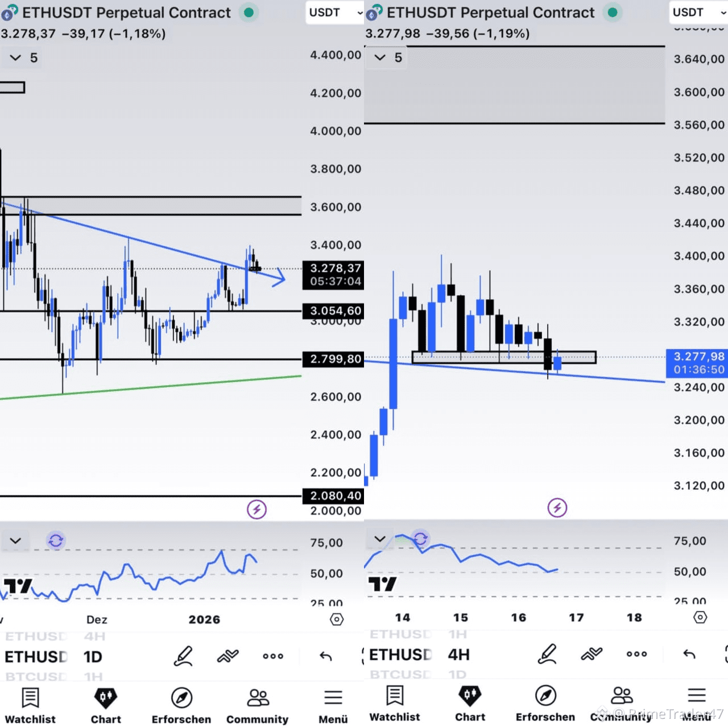The image size is (728, 728).
Task: Open the Community tab in left bottom bar
Action: (x=257, y=706)
